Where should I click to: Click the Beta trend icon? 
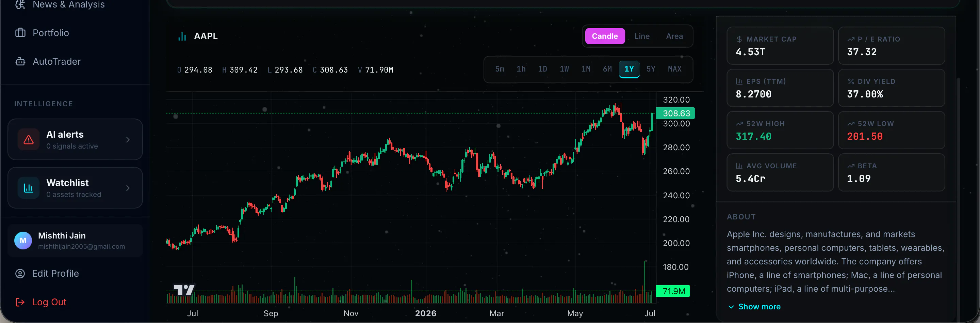[x=851, y=166]
